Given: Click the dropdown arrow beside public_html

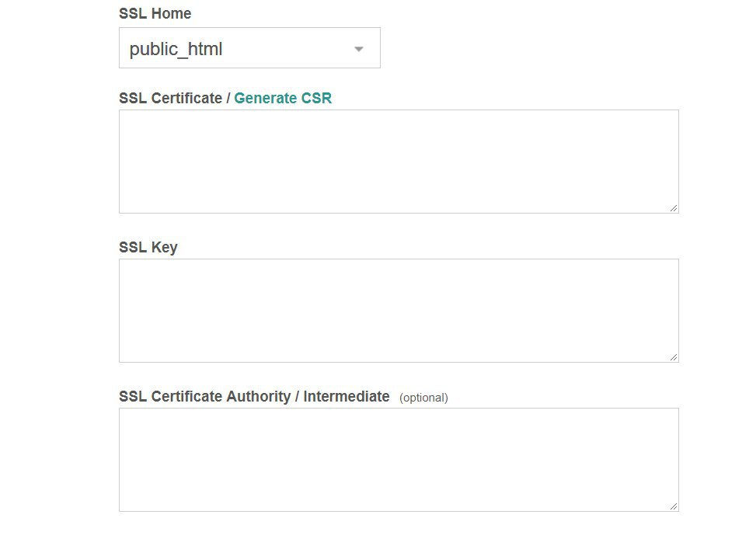Looking at the screenshot, I should point(358,49).
